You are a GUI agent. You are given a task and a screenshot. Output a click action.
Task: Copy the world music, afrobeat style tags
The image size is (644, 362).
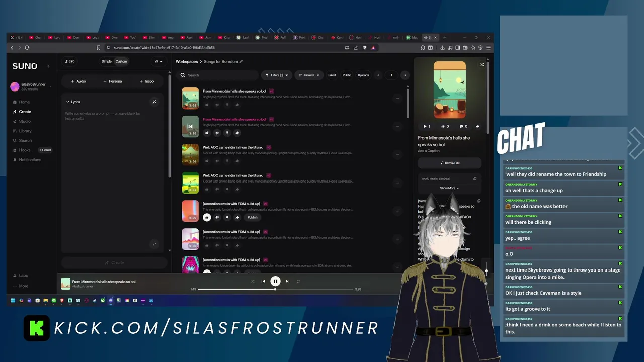(x=475, y=179)
